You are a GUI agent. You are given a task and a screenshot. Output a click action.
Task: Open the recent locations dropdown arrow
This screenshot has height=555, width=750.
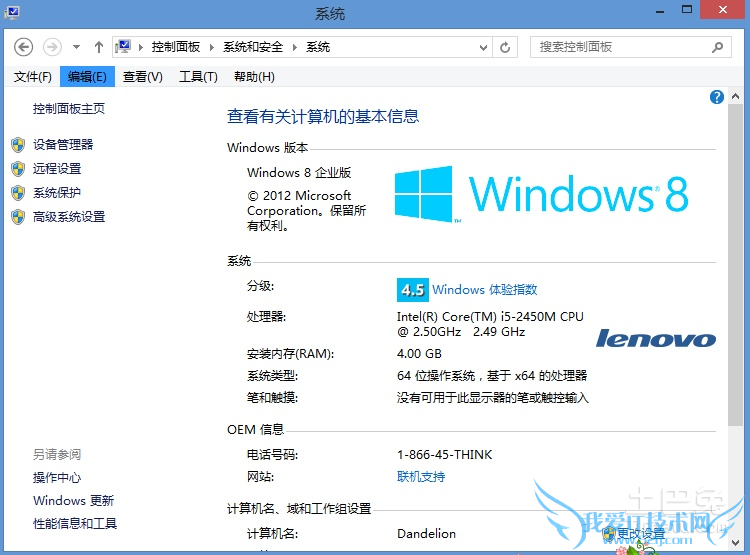[77, 47]
